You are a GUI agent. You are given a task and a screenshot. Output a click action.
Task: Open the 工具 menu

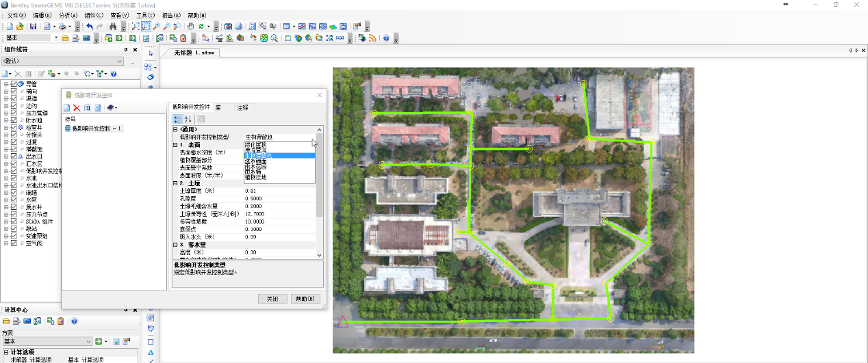click(145, 15)
